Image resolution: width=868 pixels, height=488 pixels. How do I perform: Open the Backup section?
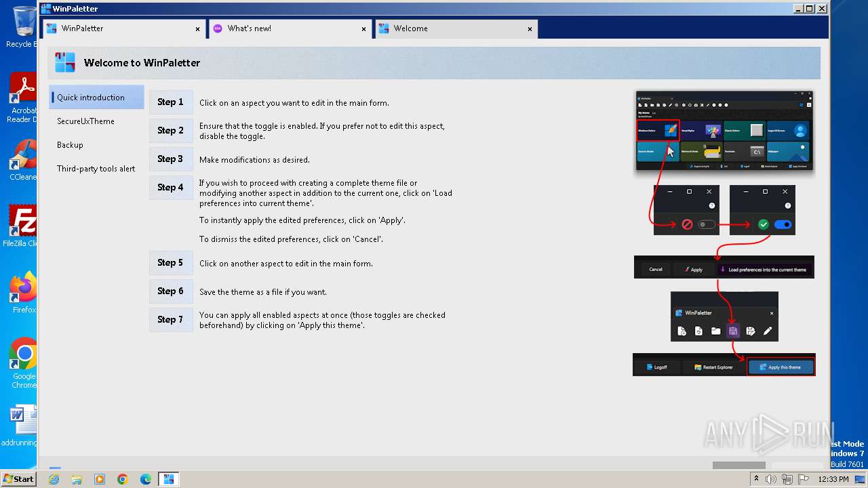pos(96,145)
